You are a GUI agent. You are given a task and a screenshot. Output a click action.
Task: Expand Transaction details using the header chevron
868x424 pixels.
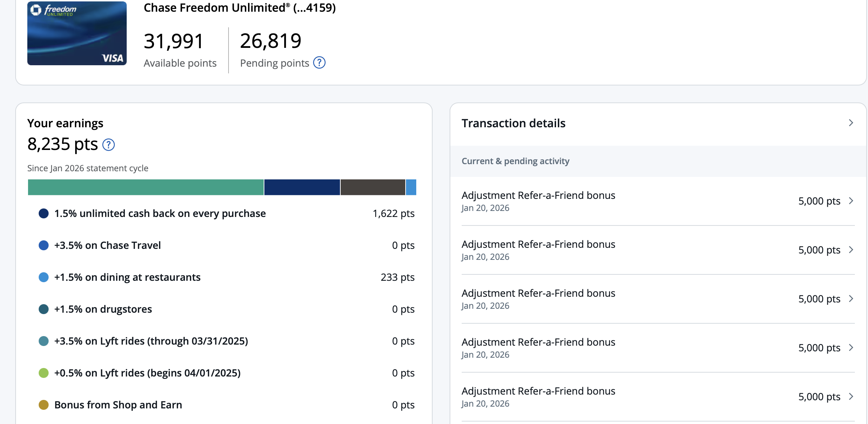pos(851,123)
